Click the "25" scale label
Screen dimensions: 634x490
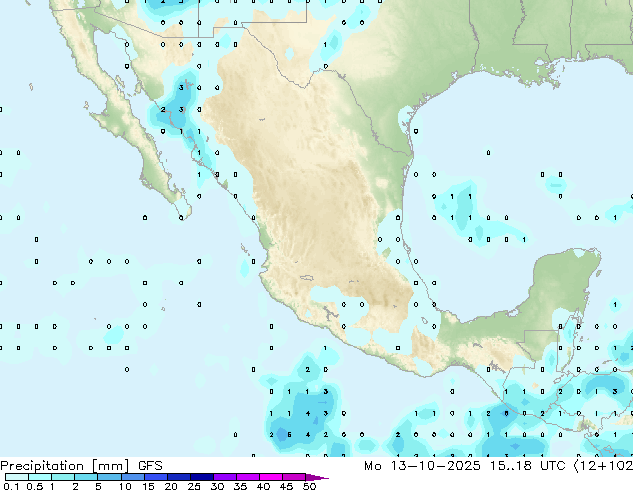(x=194, y=486)
